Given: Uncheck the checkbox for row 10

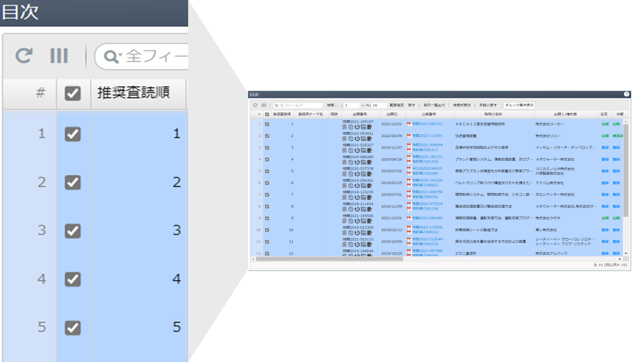Looking at the screenshot, I should (x=267, y=230).
